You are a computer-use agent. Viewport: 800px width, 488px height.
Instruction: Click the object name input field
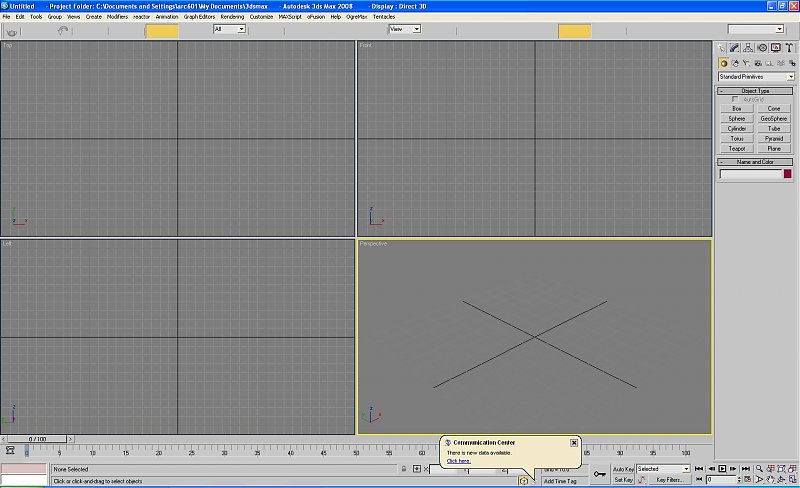[x=751, y=174]
